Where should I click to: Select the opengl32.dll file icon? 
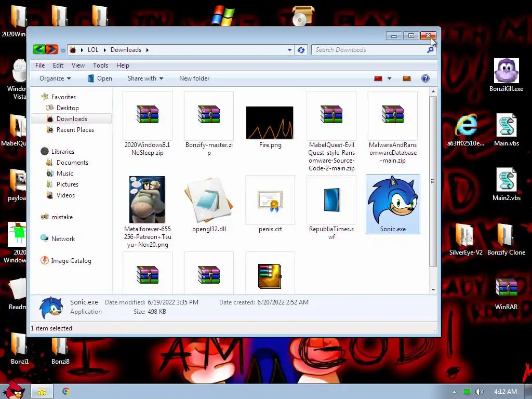click(209, 200)
